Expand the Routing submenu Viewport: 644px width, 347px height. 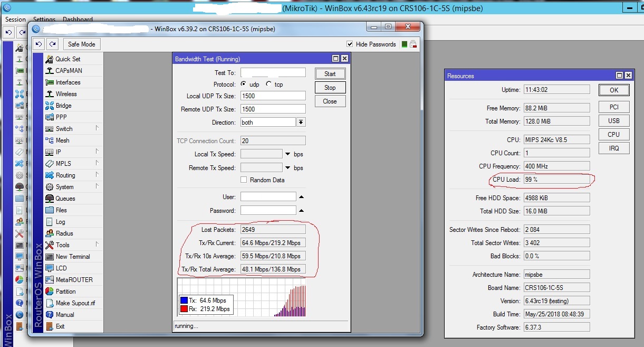pos(97,175)
